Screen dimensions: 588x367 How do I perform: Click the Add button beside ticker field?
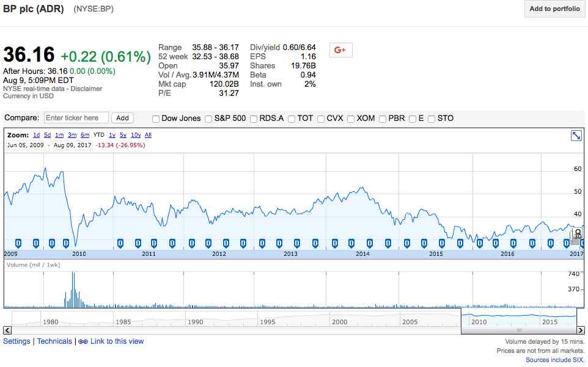pos(122,118)
